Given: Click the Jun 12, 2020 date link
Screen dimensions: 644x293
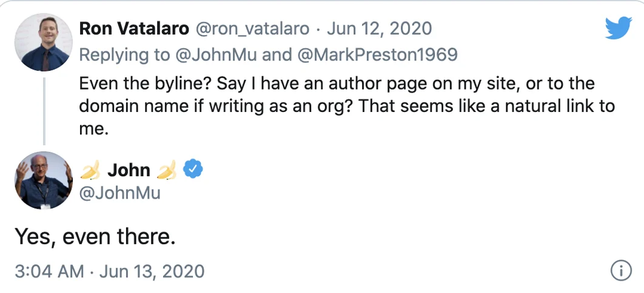Looking at the screenshot, I should tap(381, 28).
